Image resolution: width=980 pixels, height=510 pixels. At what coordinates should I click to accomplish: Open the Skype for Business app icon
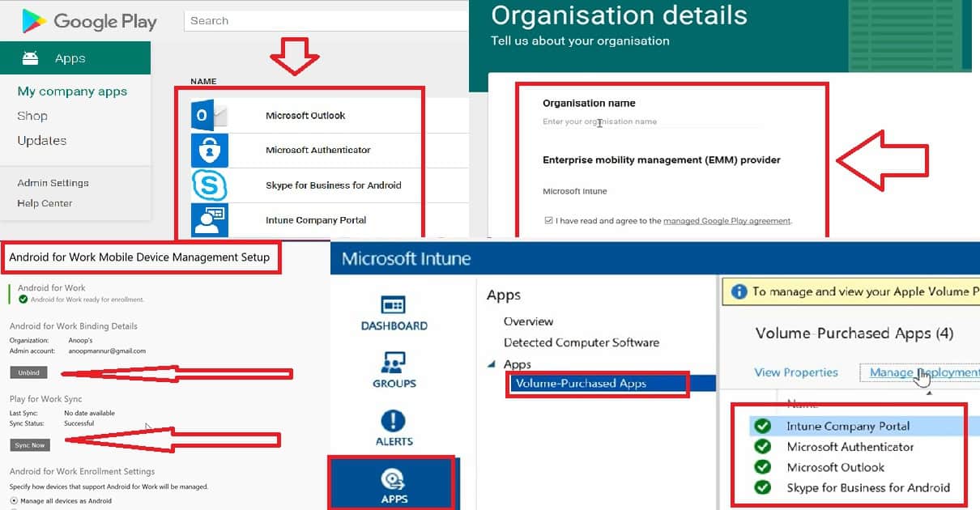tap(210, 185)
